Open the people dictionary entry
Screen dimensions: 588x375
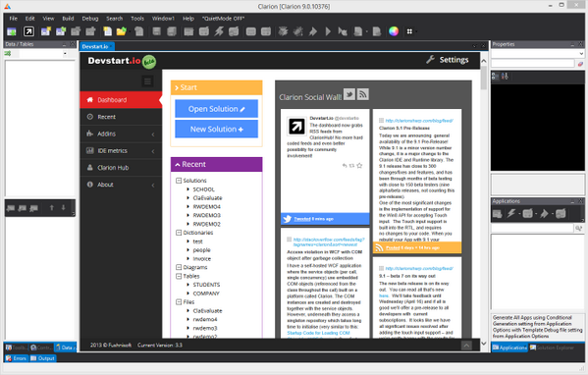tap(202, 250)
